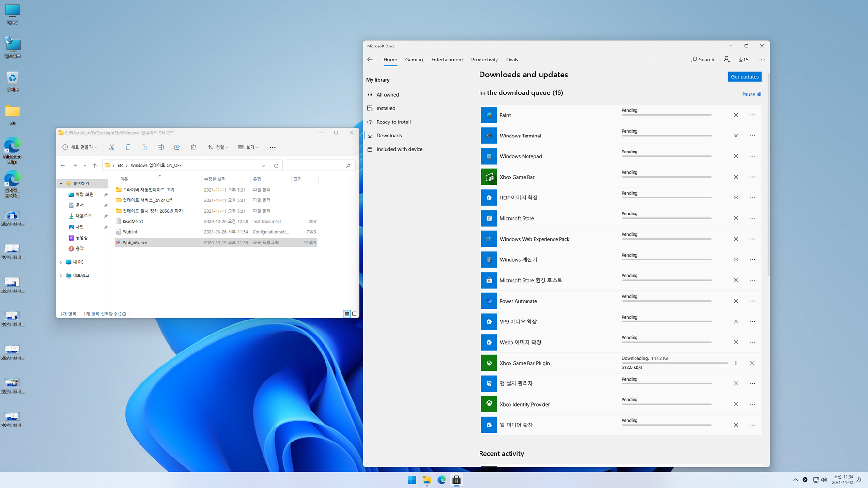Click the Get updates button

click(744, 77)
